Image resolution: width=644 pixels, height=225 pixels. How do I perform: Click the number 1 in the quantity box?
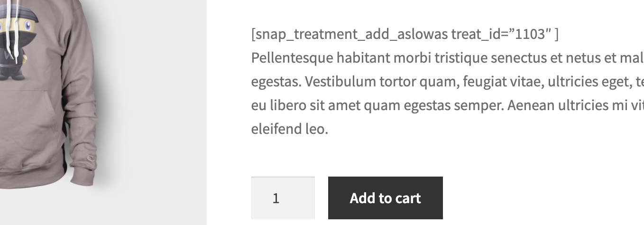tap(276, 198)
